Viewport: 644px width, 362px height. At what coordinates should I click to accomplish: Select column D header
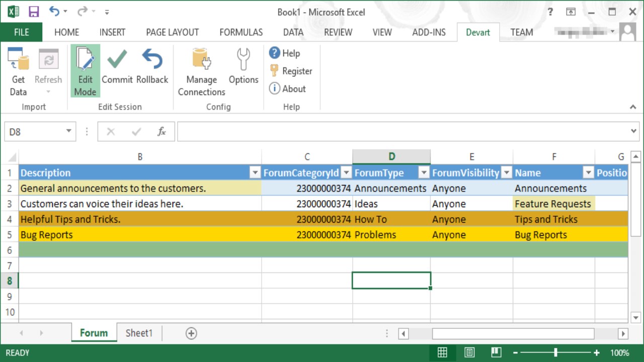click(x=391, y=157)
